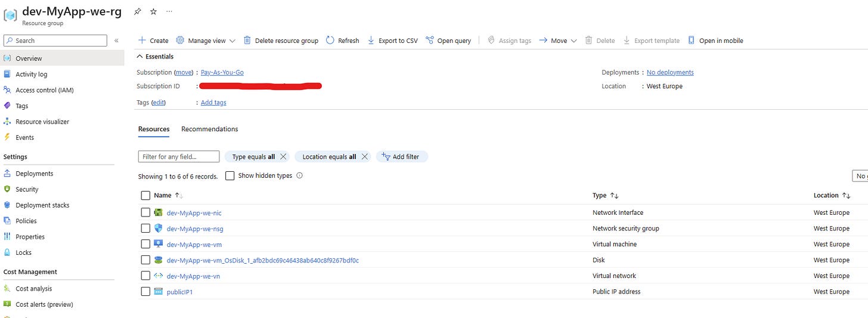Open the more options ellipsis in title
868x318 pixels.
point(169,11)
